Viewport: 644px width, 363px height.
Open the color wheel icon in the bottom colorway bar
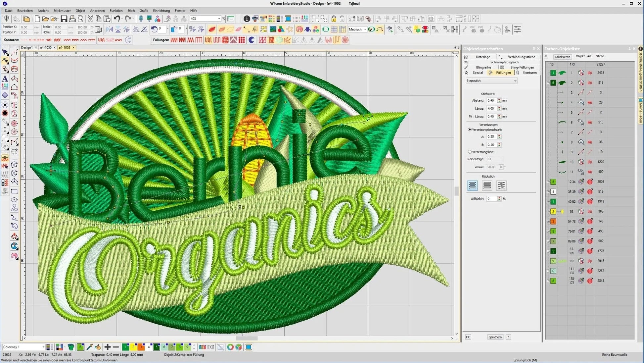tap(230, 347)
